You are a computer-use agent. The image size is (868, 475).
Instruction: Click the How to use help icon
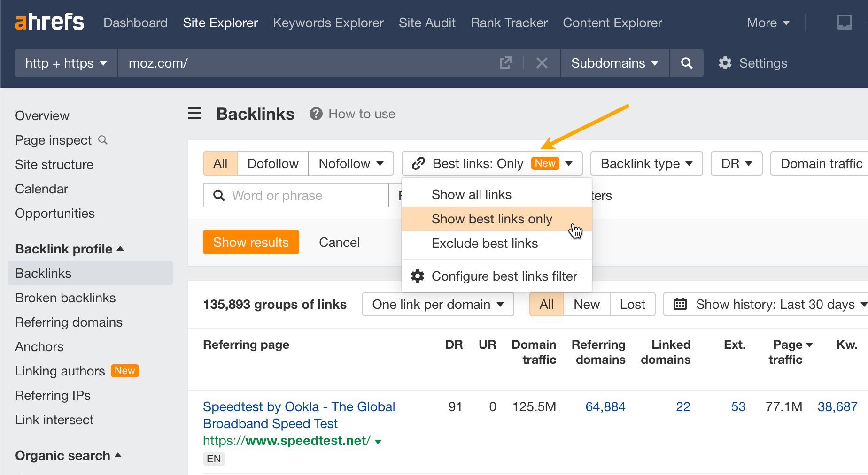point(316,114)
